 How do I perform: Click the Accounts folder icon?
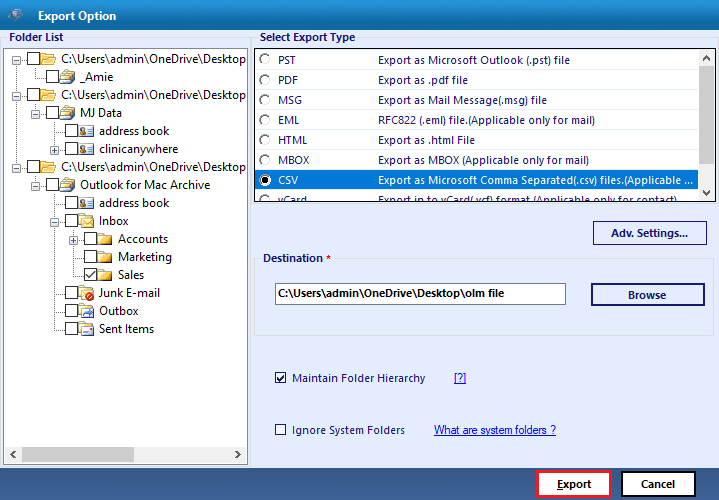[105, 239]
